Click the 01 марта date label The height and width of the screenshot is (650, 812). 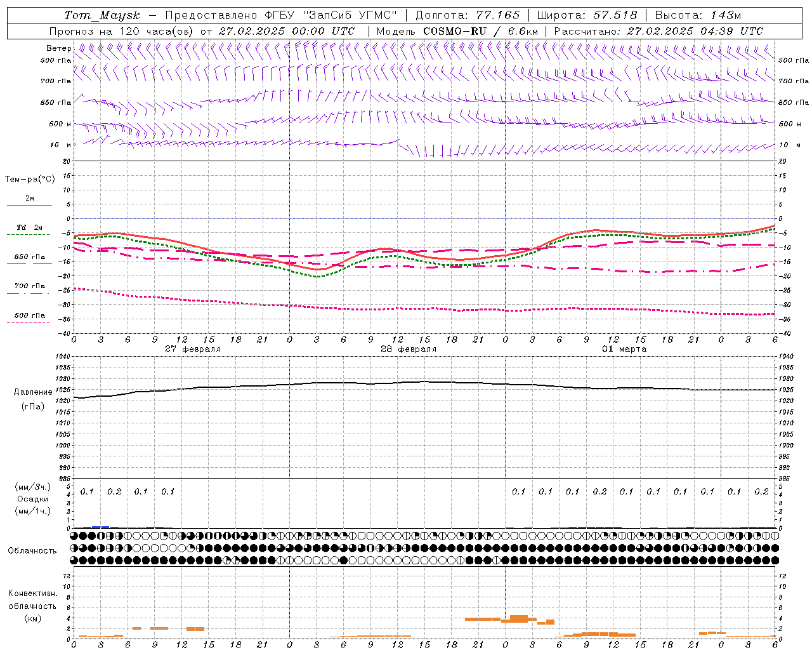pos(624,349)
